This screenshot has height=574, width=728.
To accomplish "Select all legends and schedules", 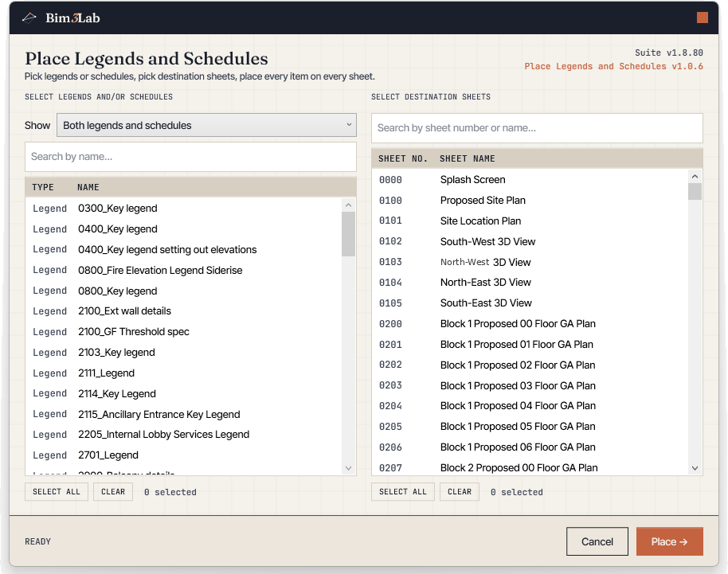I will pos(57,492).
